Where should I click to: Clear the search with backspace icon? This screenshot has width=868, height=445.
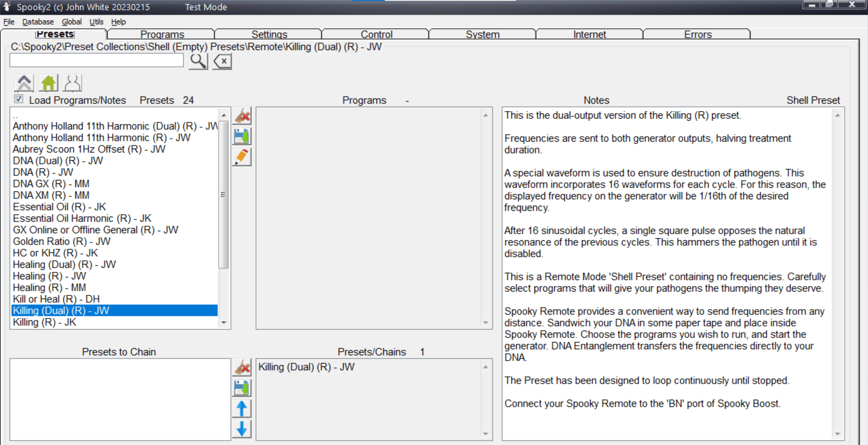click(222, 61)
